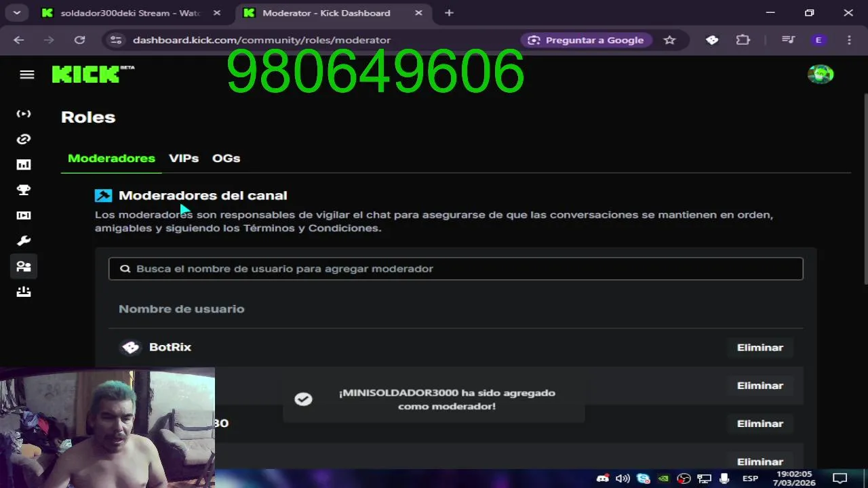868x488 pixels.
Task: Open the Chrome three-dot menu
Action: coord(850,40)
